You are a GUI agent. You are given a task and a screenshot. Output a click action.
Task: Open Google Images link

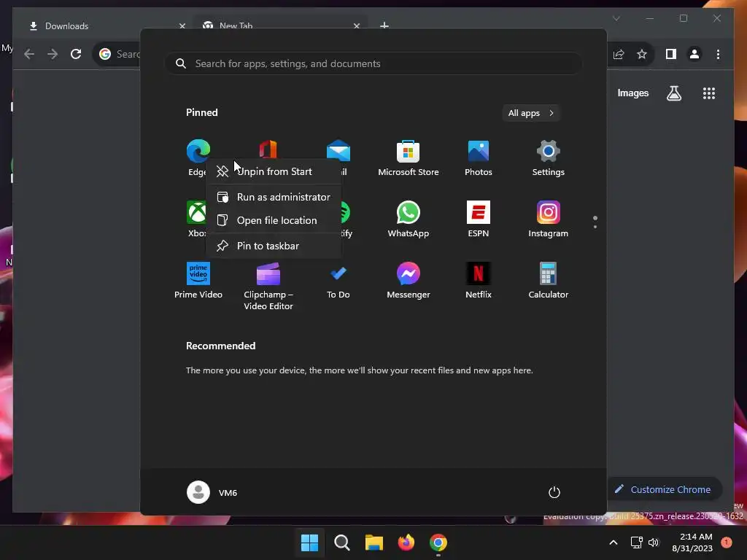coord(632,93)
